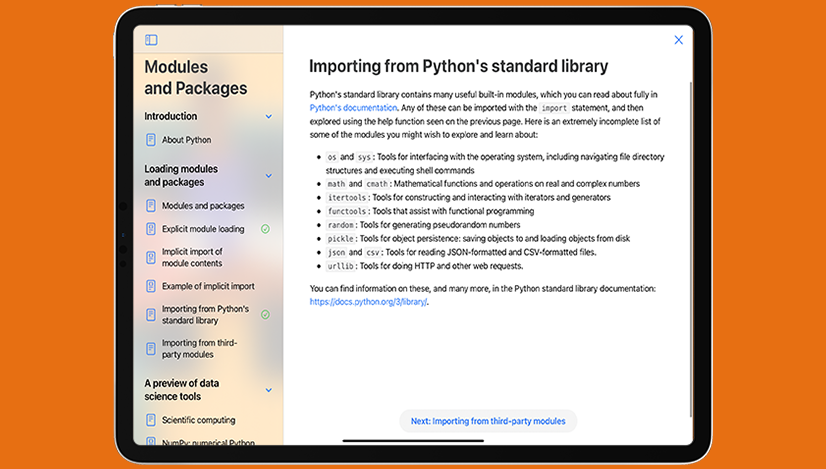This screenshot has width=826, height=469.
Task: Click the Modules and packages page icon
Action: coord(150,206)
